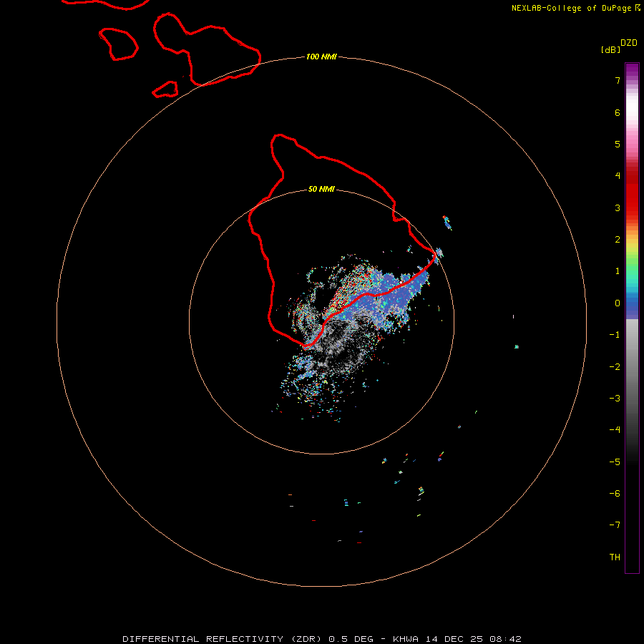Click the blue 0 dB color band

(x=632, y=303)
